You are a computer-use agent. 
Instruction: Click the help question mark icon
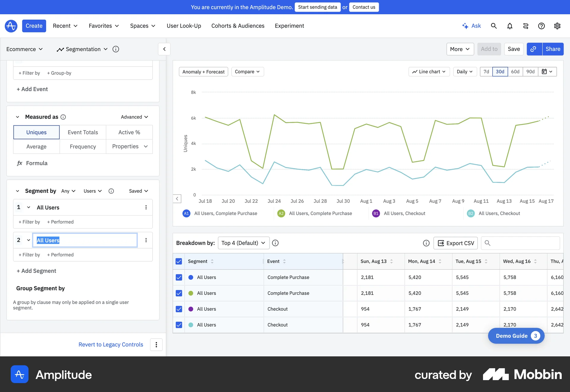coord(541,26)
